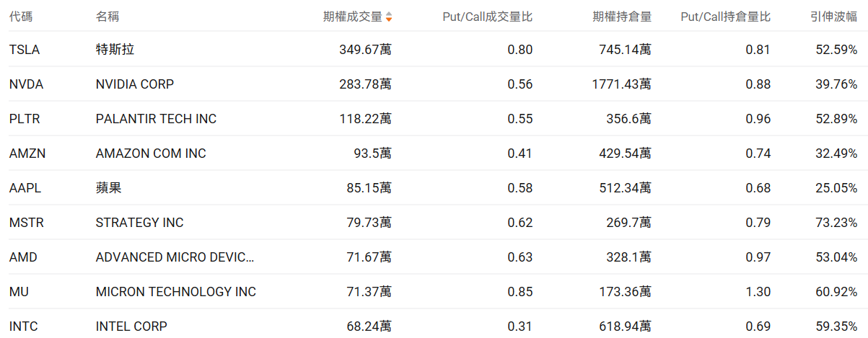Click the AAPL ticker code

[x=25, y=188]
